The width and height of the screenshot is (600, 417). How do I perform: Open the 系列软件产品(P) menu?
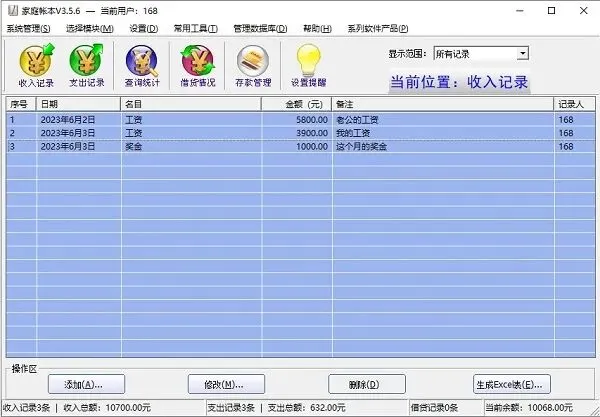click(378, 29)
